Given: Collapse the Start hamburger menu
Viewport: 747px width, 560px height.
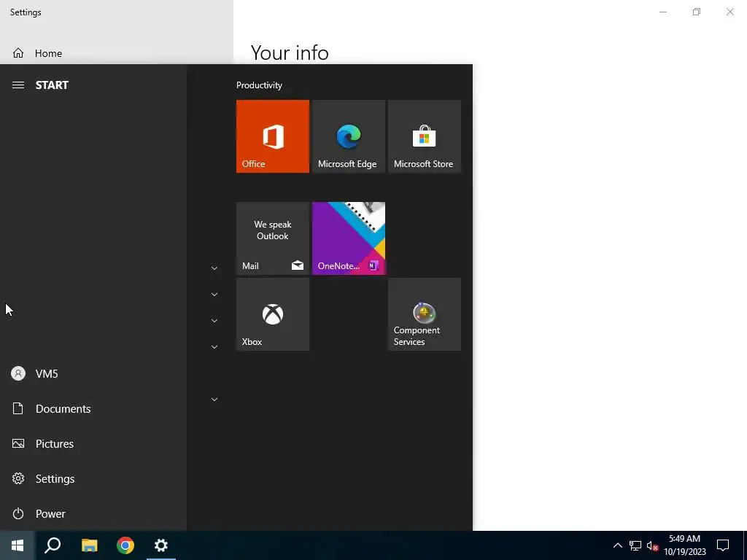Looking at the screenshot, I should [x=18, y=85].
